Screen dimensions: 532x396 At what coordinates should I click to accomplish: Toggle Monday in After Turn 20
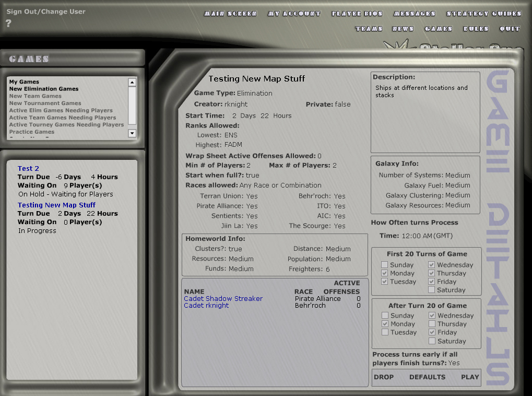pyautogui.click(x=385, y=324)
